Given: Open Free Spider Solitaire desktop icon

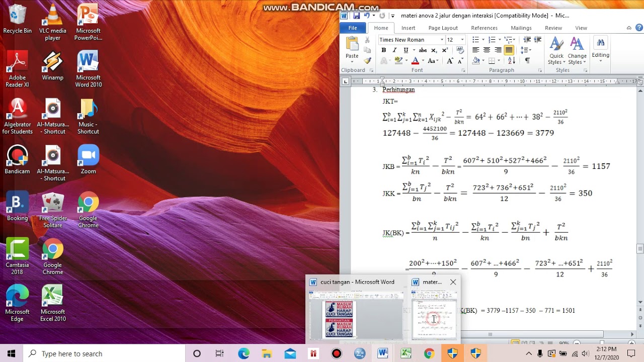Looking at the screenshot, I should 53,210.
